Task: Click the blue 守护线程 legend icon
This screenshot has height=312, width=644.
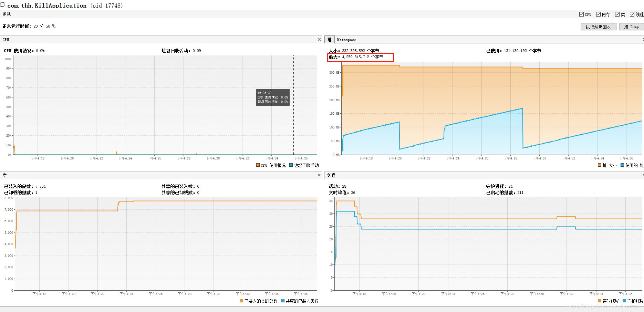Action: (x=624, y=301)
